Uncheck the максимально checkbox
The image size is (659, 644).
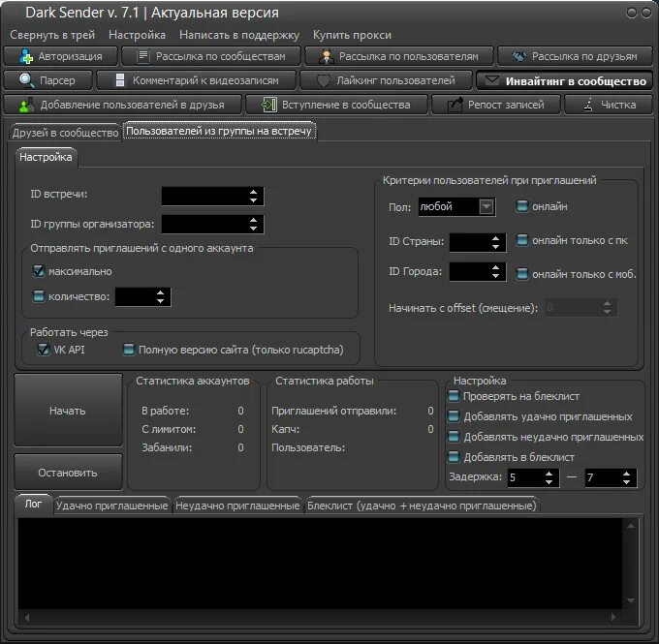point(38,271)
